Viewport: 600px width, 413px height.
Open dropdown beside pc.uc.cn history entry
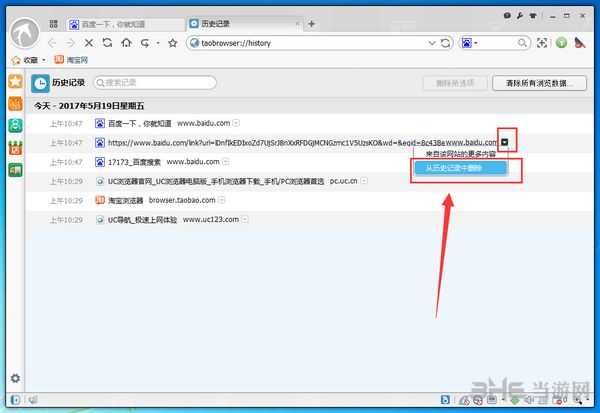coord(364,181)
